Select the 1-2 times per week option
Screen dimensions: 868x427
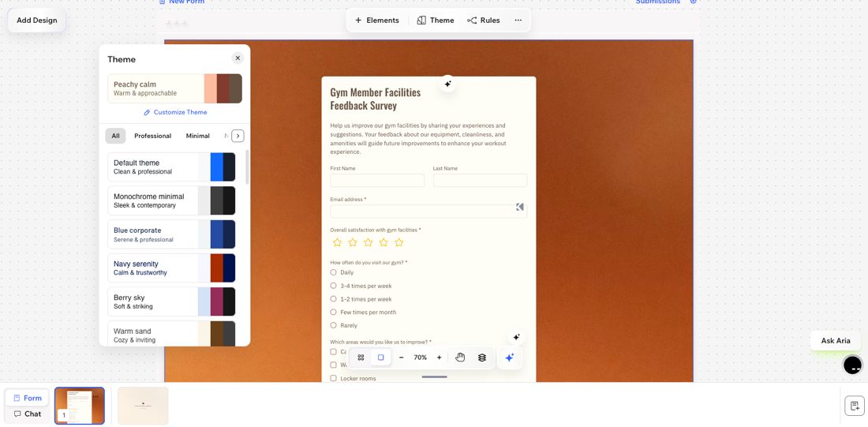[x=333, y=299]
